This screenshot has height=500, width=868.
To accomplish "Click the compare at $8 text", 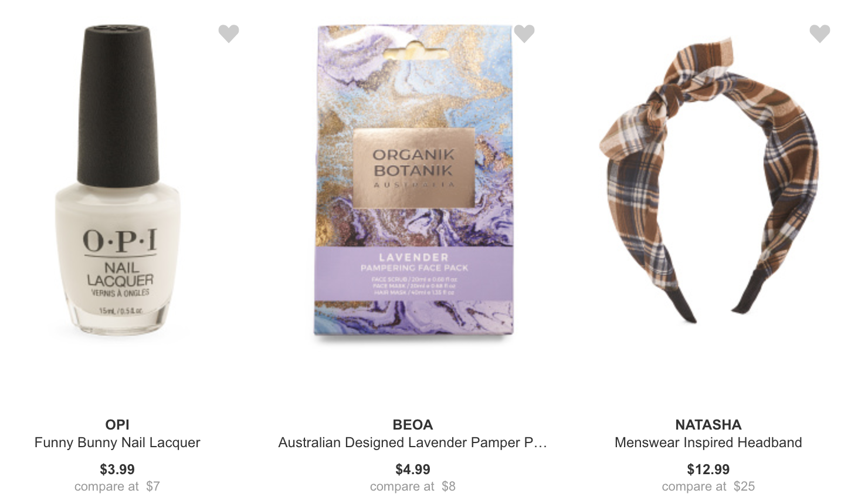I will 413,487.
